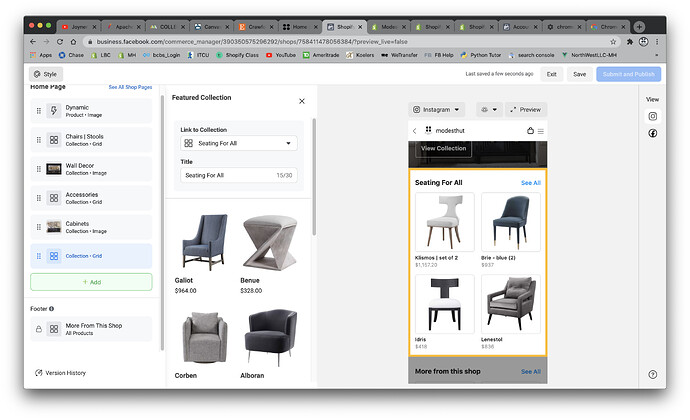Click the drag handle of Dynamic section
Viewport: 690px width, 420px height.
39,111
